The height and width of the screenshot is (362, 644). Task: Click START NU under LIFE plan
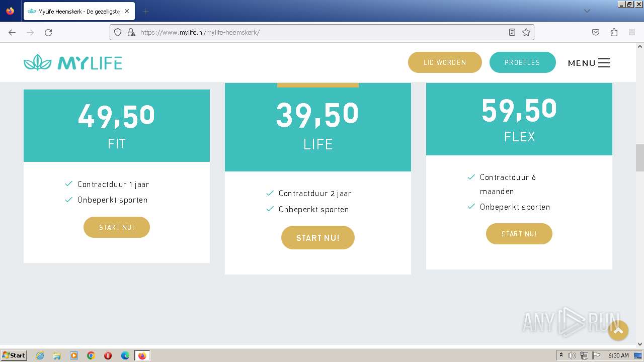coord(318,238)
